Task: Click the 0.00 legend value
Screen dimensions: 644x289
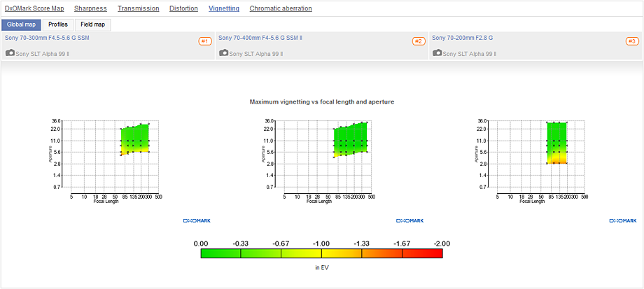Action: pos(201,244)
